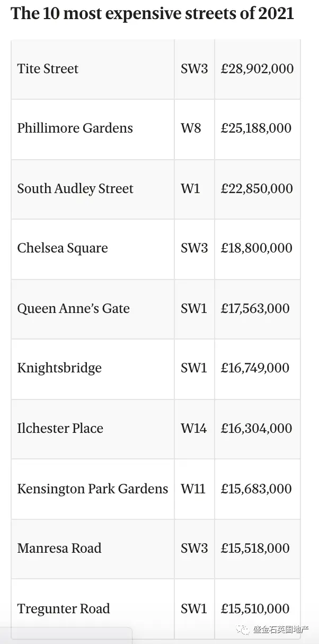Click the £22,850,000 price value
This screenshot has height=644, width=319.
click(256, 189)
